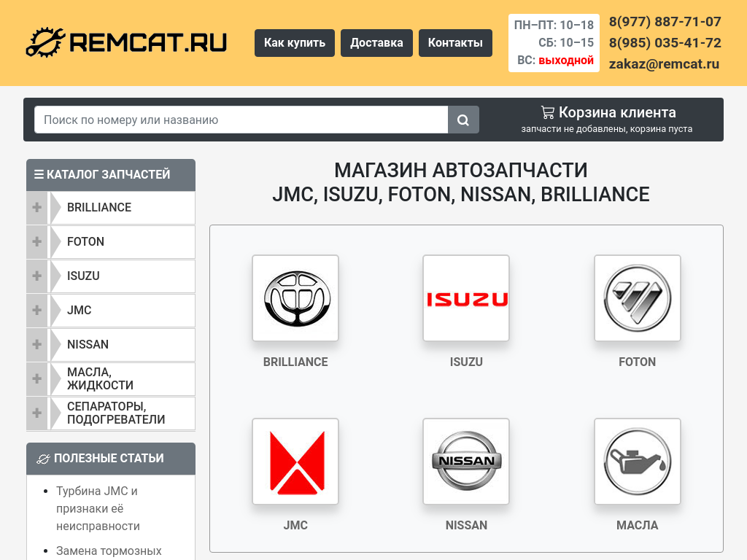Focus the Поиск по номеру или названию field
Image resolution: width=747 pixels, height=560 pixels.
(x=241, y=120)
